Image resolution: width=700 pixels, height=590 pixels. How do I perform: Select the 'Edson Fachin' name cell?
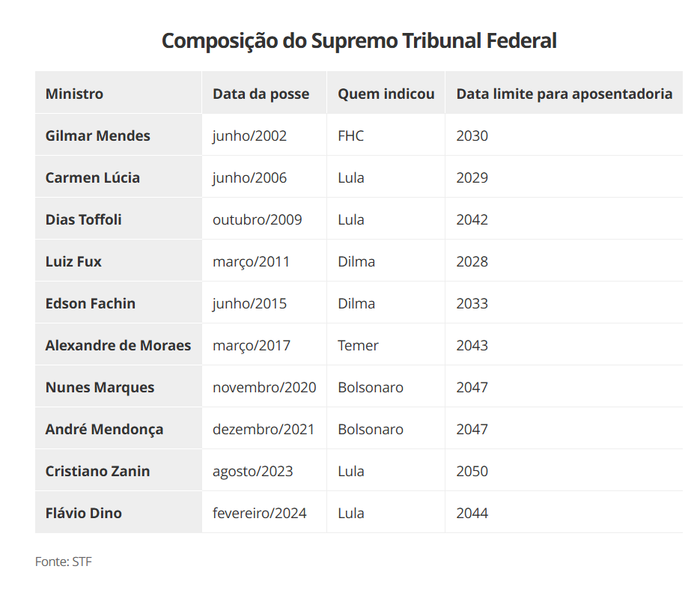(90, 303)
